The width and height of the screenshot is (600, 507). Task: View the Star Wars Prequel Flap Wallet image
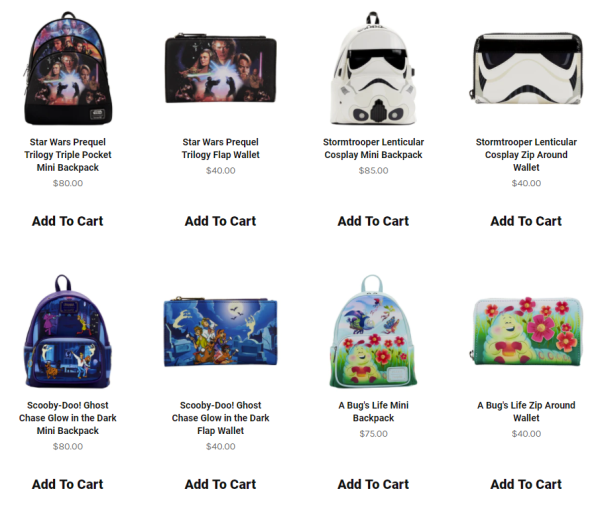pos(221,69)
